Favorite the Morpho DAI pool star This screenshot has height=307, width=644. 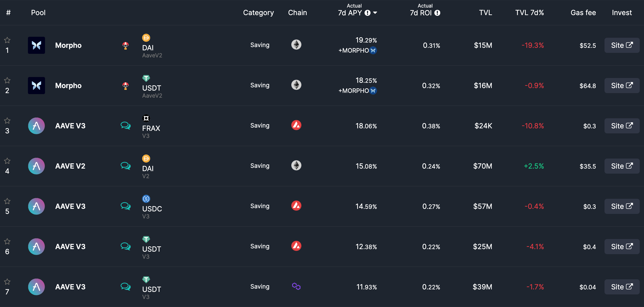tap(7, 40)
